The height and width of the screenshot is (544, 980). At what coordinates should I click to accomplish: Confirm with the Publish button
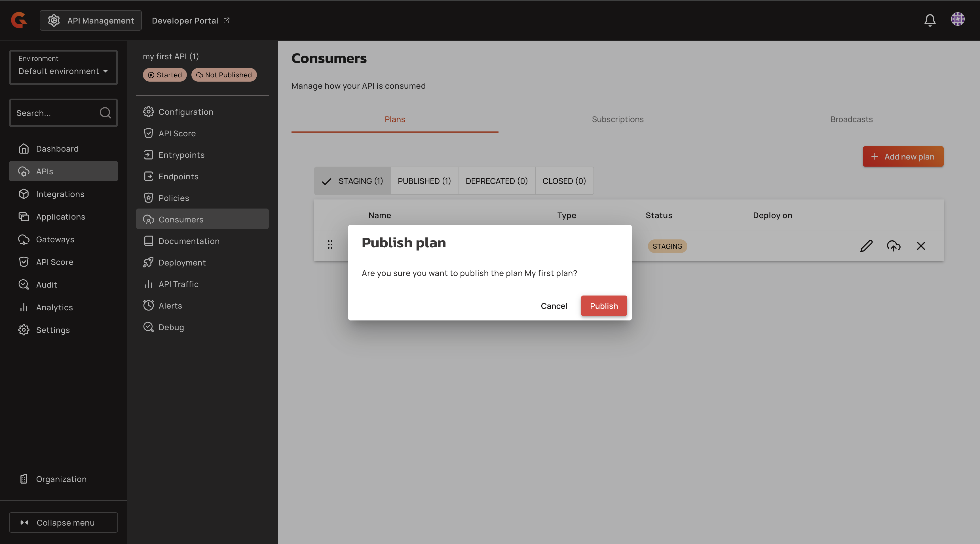pos(603,306)
